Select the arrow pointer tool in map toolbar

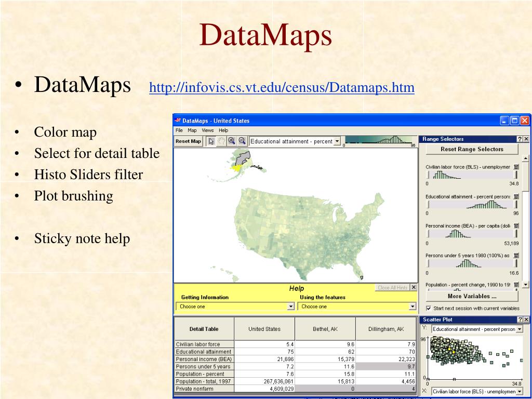(x=211, y=141)
